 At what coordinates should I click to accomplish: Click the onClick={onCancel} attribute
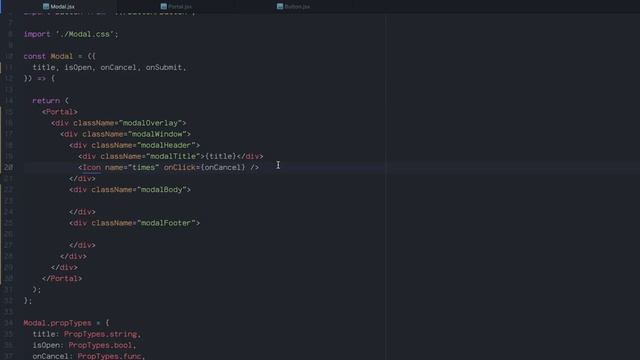pyautogui.click(x=204, y=167)
